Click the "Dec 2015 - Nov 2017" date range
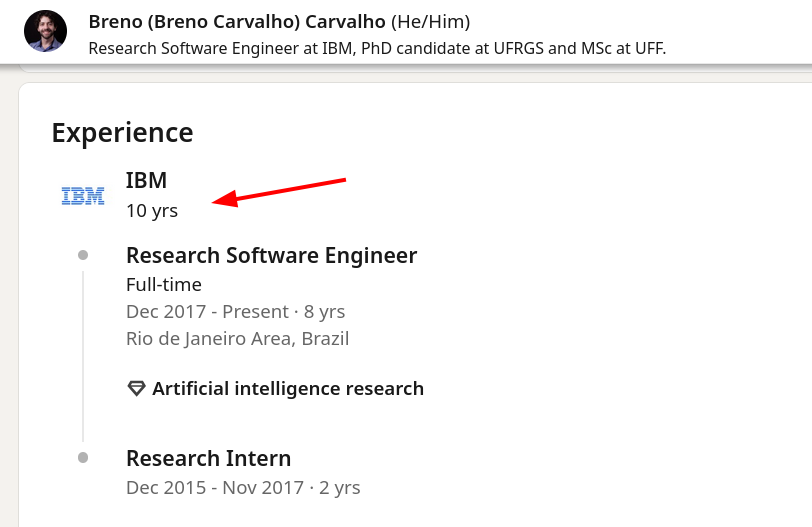 point(213,488)
